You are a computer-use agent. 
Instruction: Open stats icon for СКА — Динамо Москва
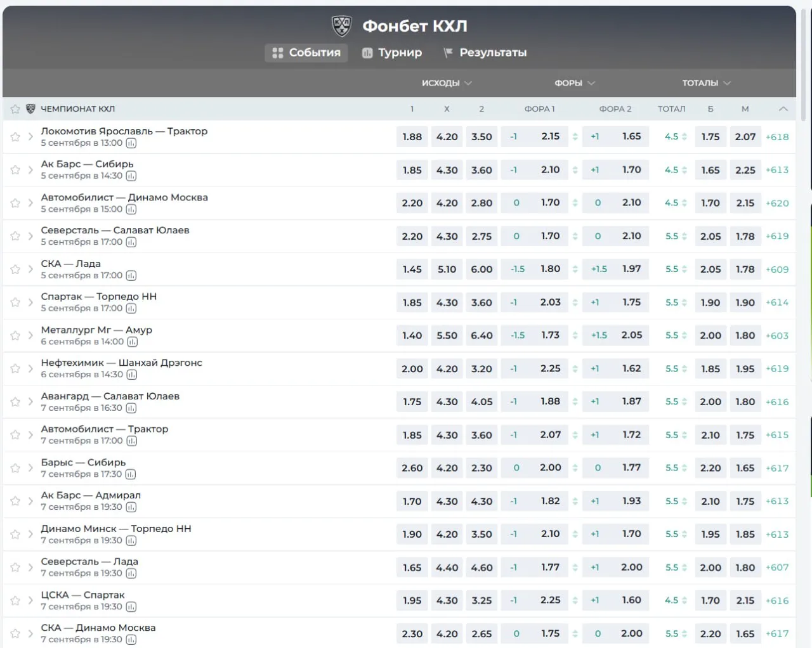[x=131, y=640]
